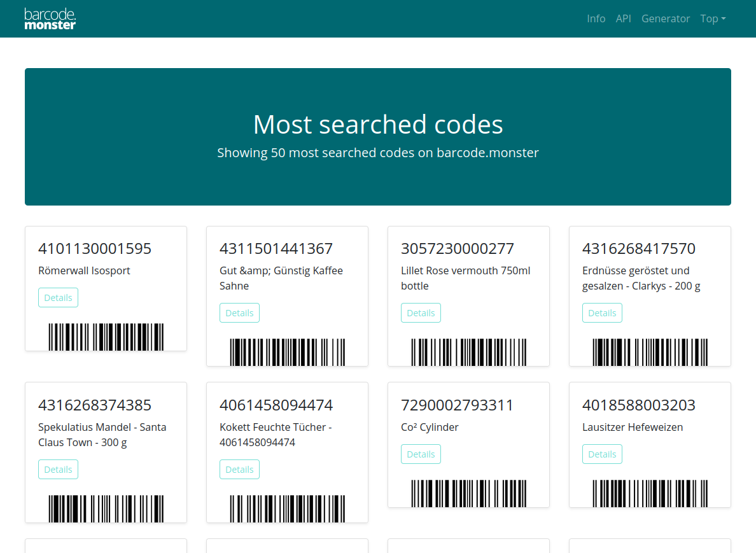
Task: Click barcode image of 4018588003203
Action: click(x=650, y=493)
